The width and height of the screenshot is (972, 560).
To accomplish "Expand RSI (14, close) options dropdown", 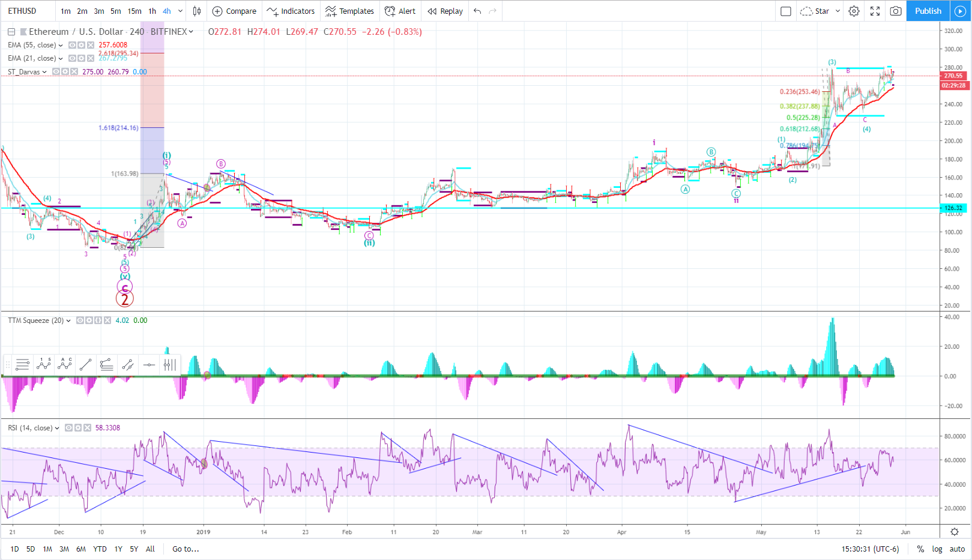I will point(57,428).
